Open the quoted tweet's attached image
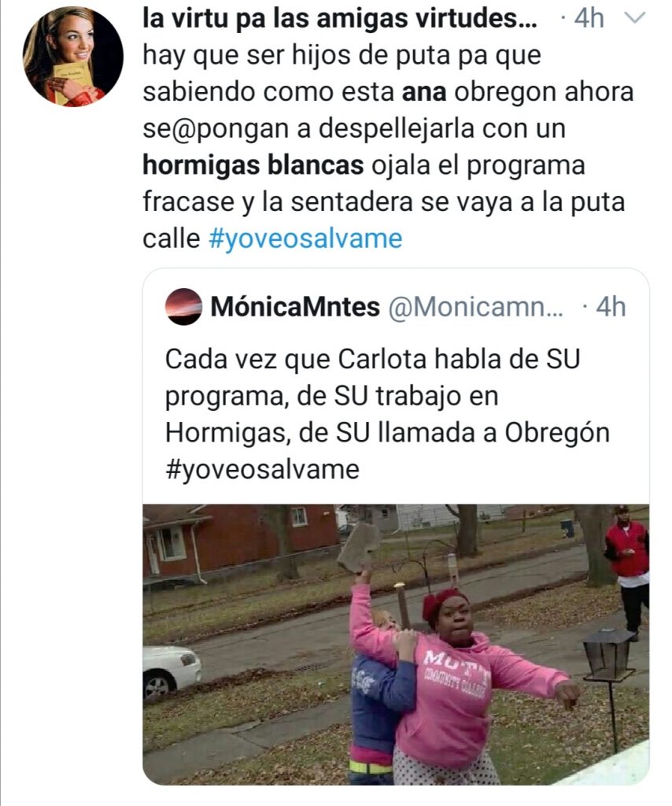This screenshot has width=672, height=806. 396,644
